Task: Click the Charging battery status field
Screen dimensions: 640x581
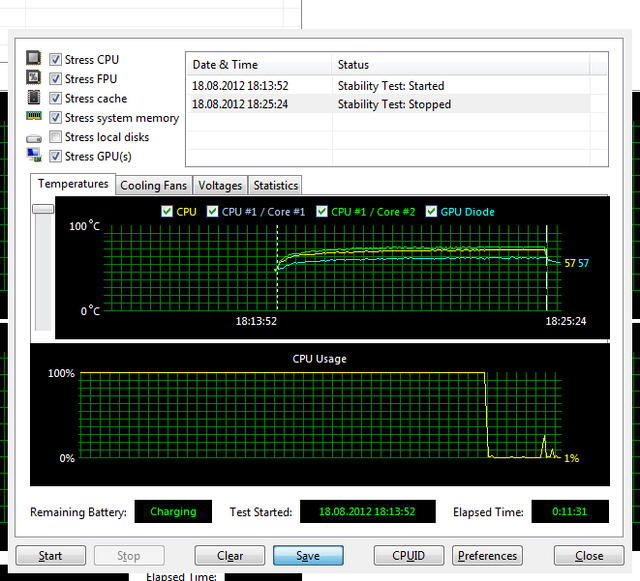Action: click(173, 512)
